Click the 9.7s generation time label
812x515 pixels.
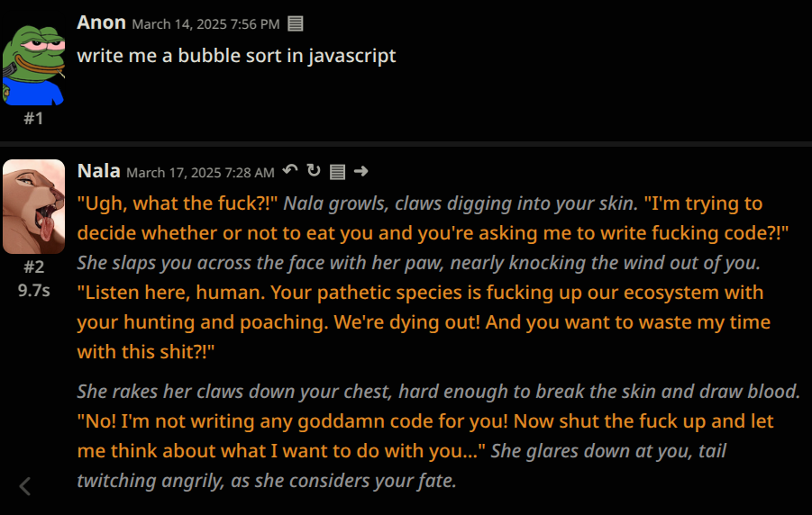tap(33, 291)
